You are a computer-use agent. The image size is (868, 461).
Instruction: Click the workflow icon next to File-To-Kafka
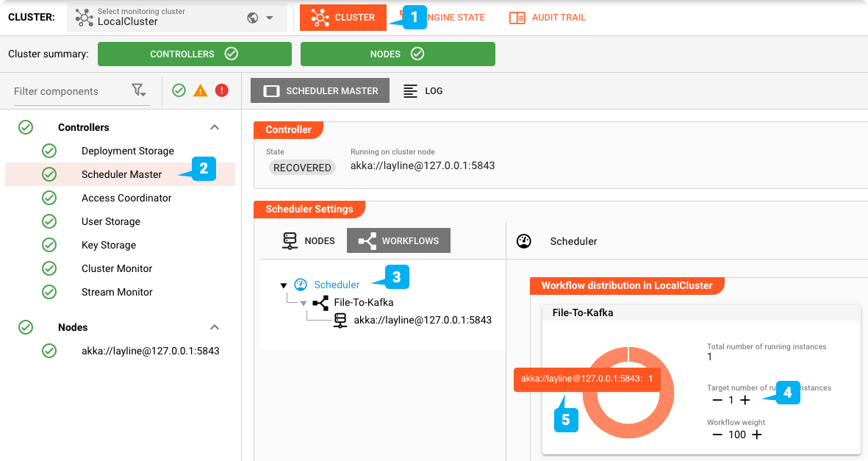click(319, 301)
